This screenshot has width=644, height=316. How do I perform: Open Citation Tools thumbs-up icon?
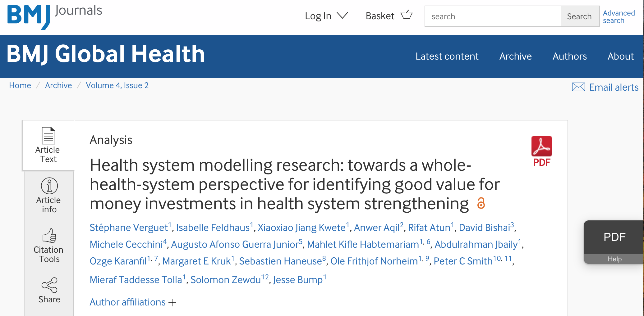pyautogui.click(x=49, y=236)
